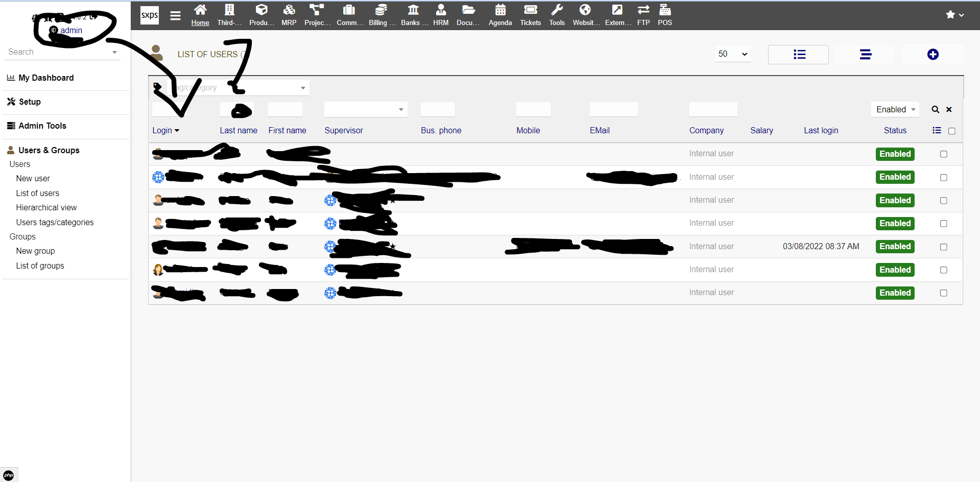Open the POS module icon

pyautogui.click(x=665, y=10)
